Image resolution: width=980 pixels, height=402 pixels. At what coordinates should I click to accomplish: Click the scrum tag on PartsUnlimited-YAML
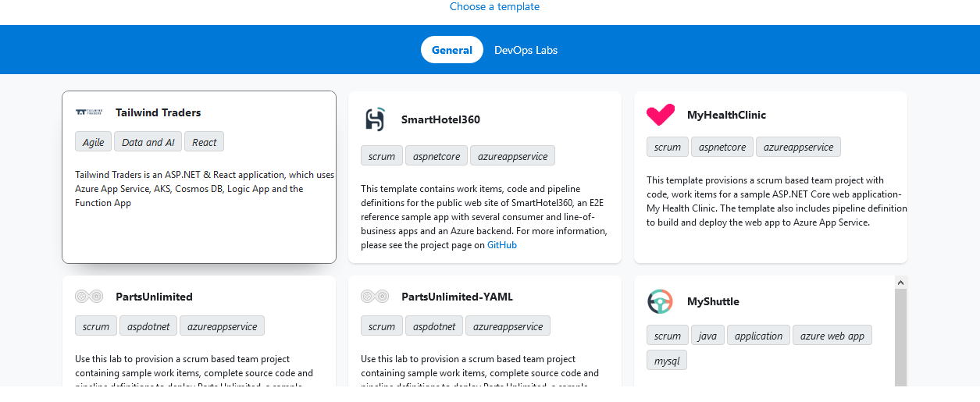pyautogui.click(x=382, y=326)
